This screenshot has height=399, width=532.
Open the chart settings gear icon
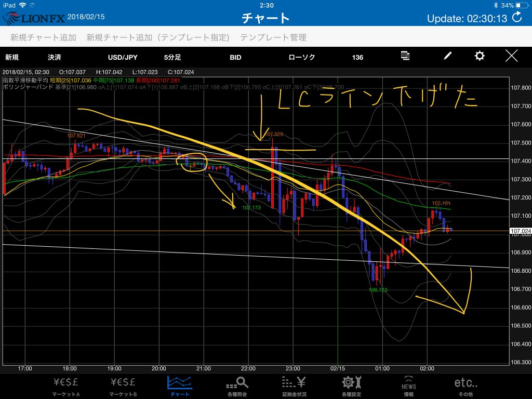coord(480,56)
